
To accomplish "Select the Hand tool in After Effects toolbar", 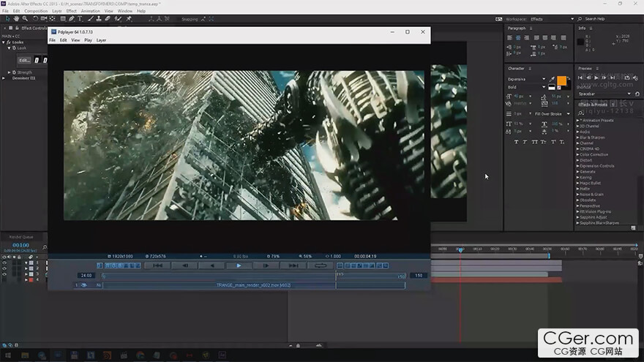I will tap(16, 18).
